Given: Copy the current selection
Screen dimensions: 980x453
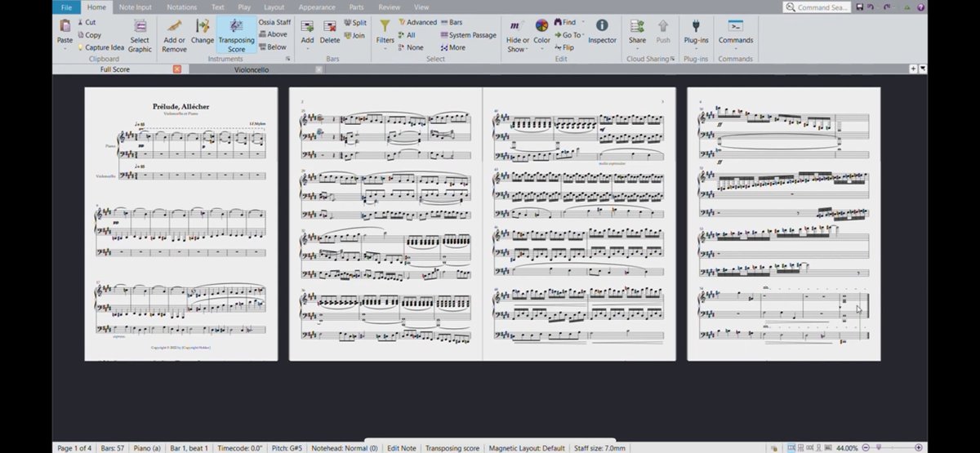Looking at the screenshot, I should (88, 35).
